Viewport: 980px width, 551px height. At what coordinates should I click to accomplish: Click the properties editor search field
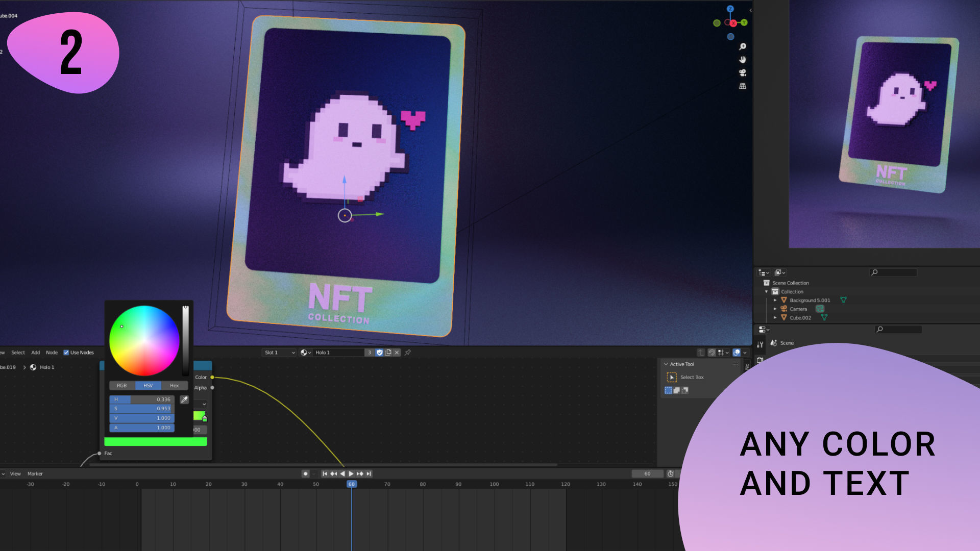click(x=898, y=330)
